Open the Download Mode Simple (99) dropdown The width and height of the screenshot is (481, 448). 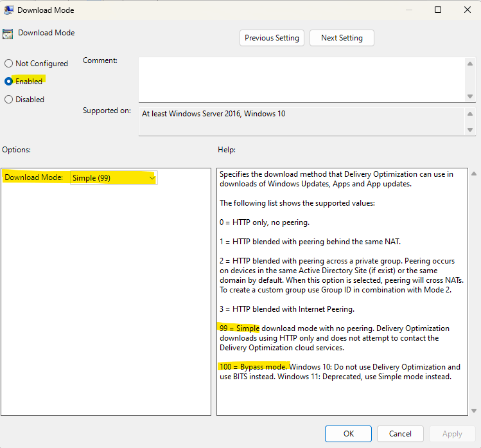[114, 178]
